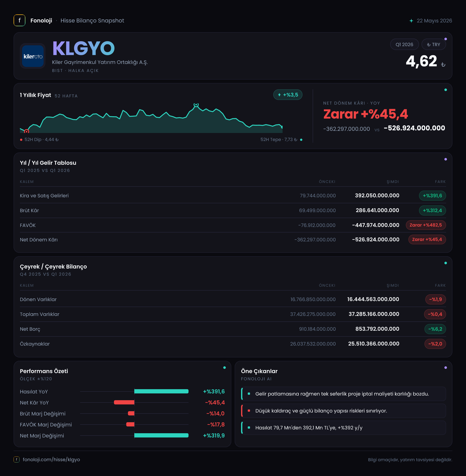466x476 pixels.
Task: Click the sparkle icon beside the date
Action: [x=411, y=21]
